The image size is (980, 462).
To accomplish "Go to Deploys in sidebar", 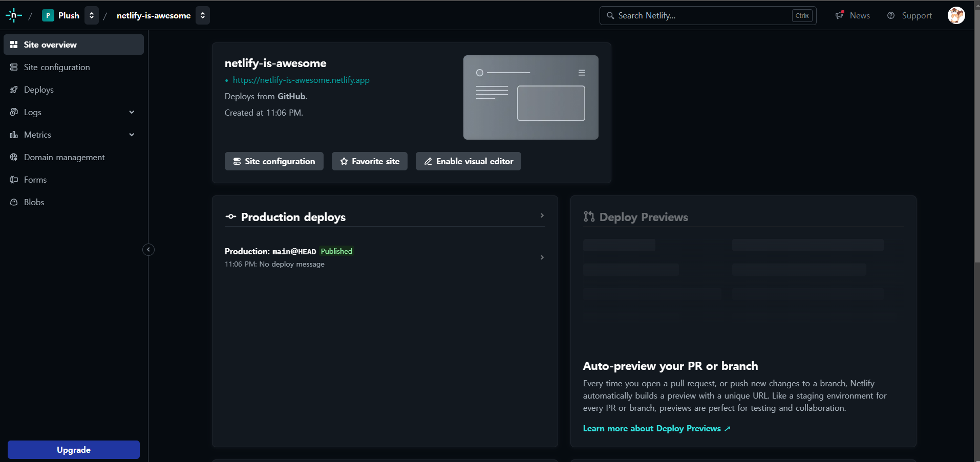I will click(x=74, y=90).
